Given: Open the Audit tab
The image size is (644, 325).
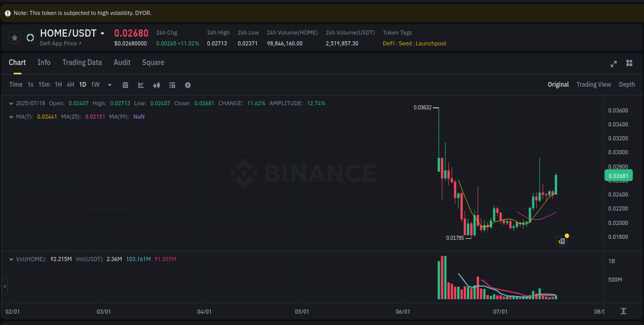Looking at the screenshot, I should tap(122, 62).
